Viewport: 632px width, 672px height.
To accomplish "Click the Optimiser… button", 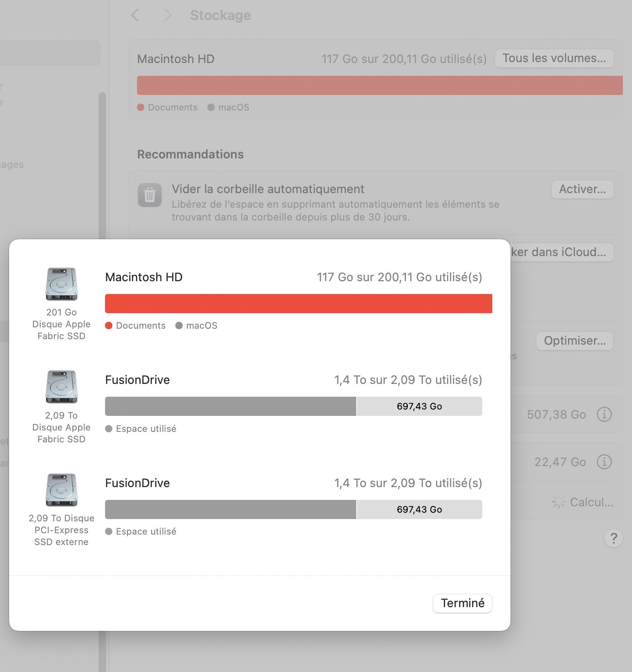I will 574,341.
